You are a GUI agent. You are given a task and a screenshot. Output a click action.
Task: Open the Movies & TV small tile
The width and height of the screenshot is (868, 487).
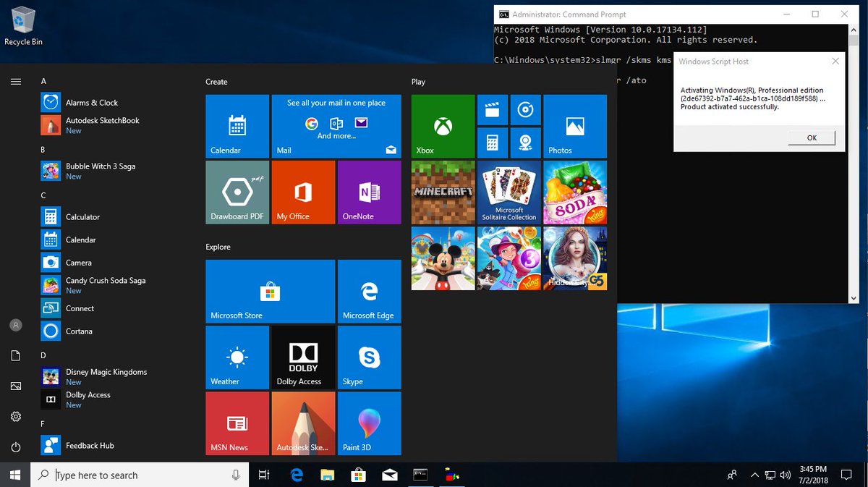pyautogui.click(x=493, y=110)
